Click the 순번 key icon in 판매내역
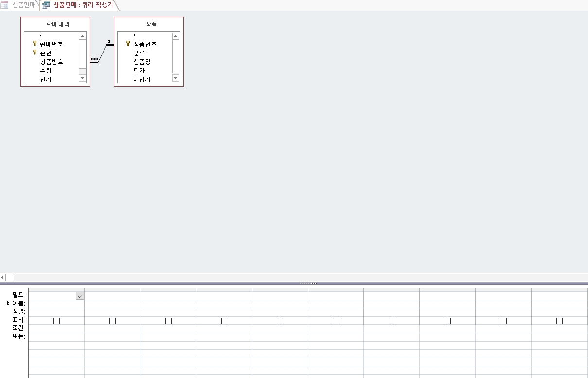 pyautogui.click(x=35, y=53)
